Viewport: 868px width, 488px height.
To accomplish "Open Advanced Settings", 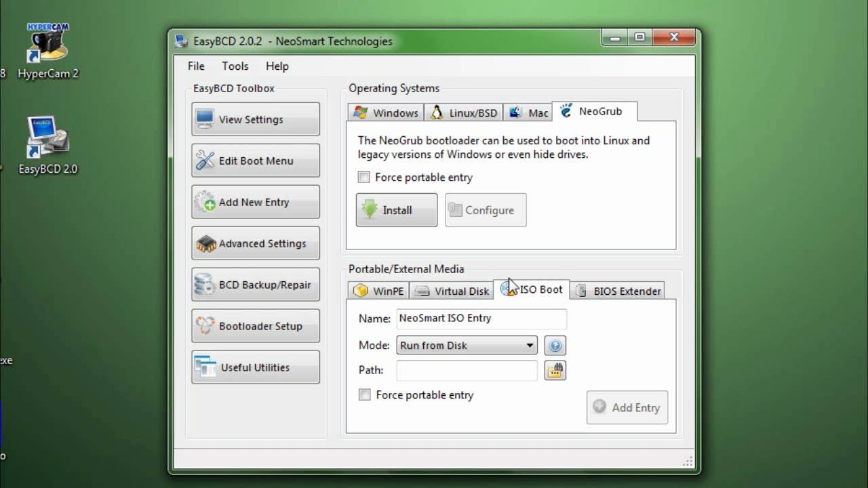I will coord(256,243).
